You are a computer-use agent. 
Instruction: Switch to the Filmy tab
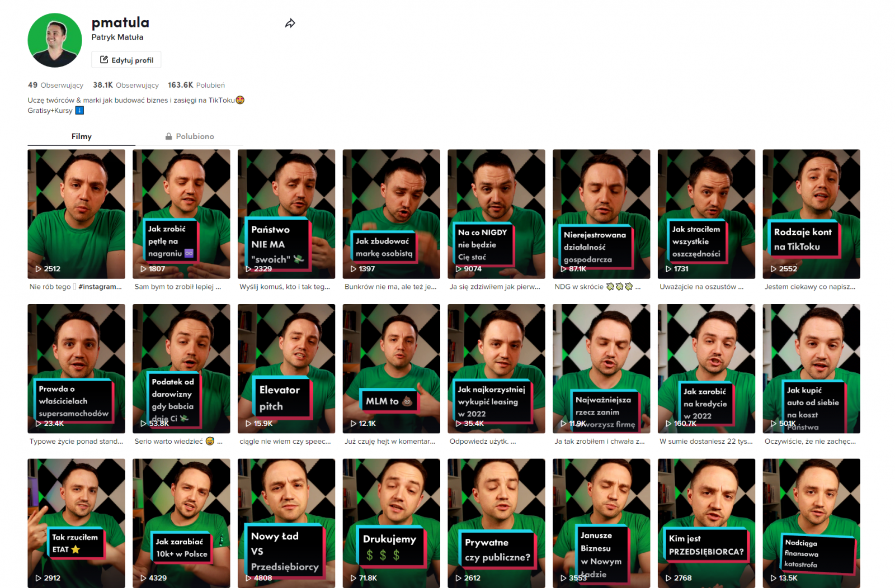(81, 136)
